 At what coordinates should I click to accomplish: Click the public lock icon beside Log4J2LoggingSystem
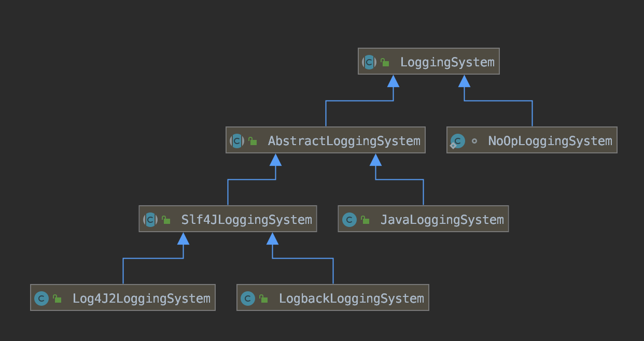click(57, 299)
